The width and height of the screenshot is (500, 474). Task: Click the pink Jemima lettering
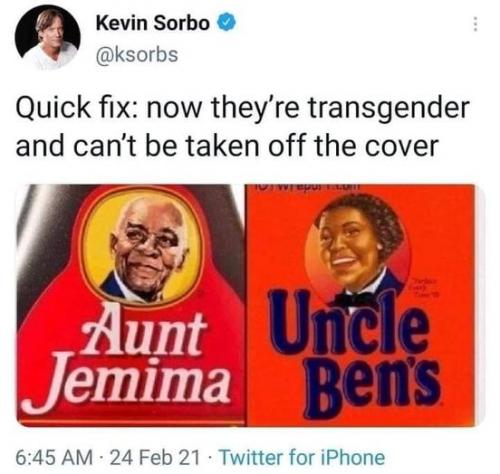click(128, 383)
